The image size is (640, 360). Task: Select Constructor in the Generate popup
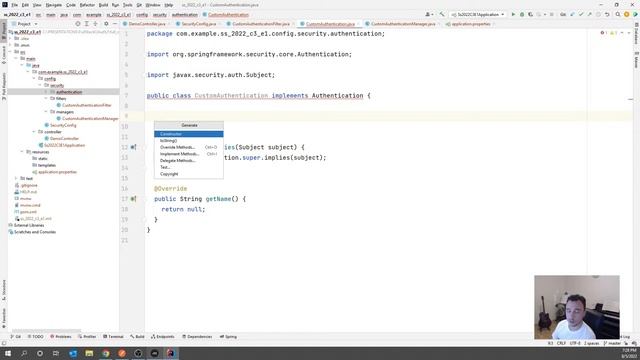pyautogui.click(x=189, y=134)
